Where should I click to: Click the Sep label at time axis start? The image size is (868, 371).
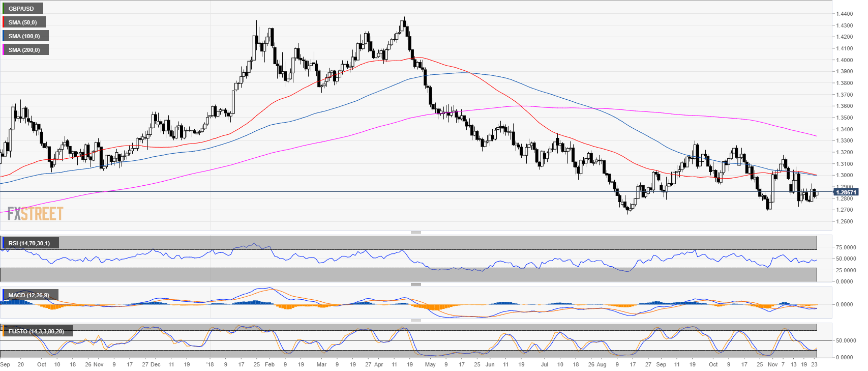(x=5, y=364)
